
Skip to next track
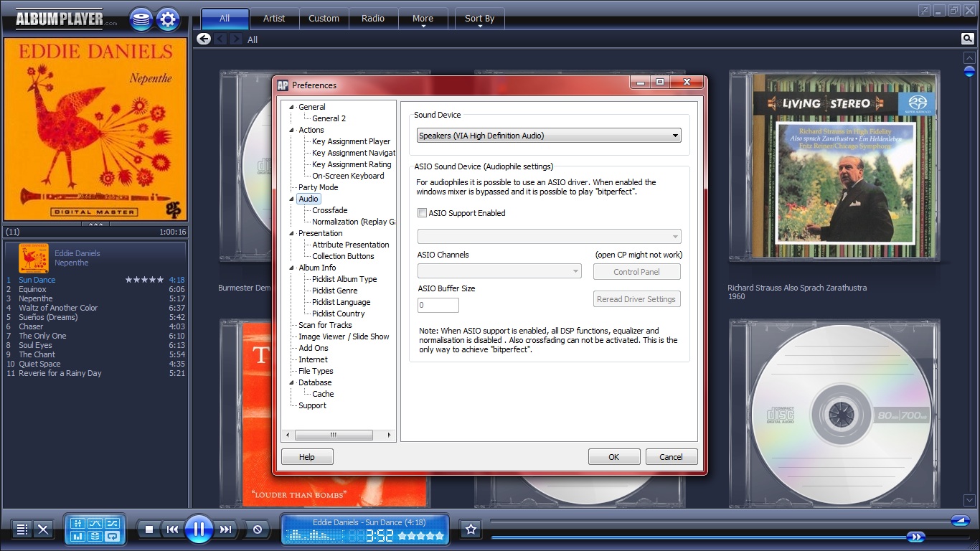225,529
